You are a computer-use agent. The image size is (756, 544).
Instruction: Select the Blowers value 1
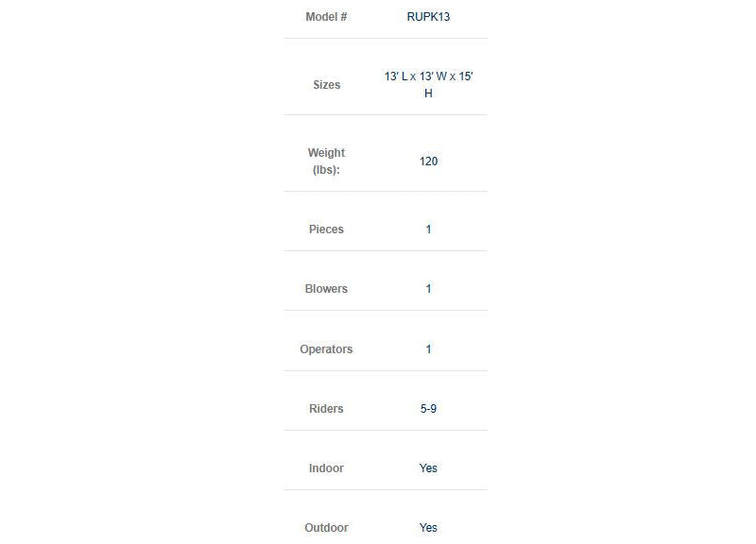tap(428, 289)
